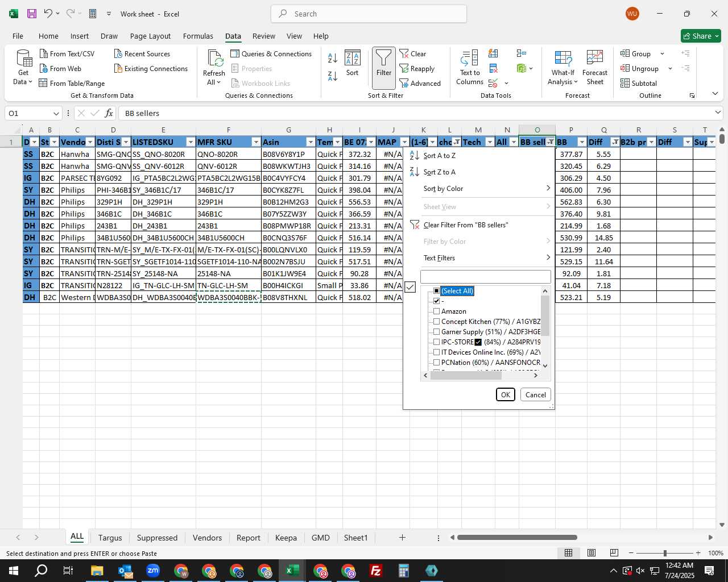728x582 pixels.
Task: Uncheck the '-' filter item
Action: point(437,301)
